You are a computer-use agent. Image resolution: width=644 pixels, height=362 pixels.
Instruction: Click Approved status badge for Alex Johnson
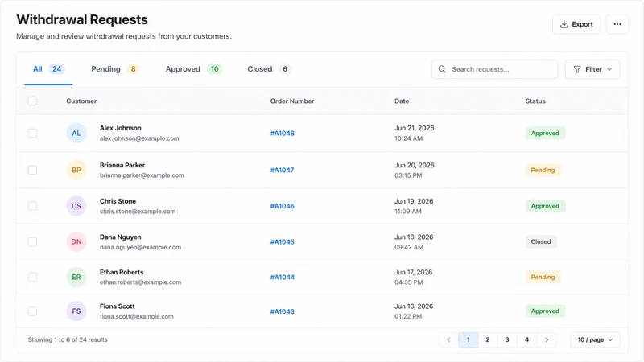click(545, 133)
